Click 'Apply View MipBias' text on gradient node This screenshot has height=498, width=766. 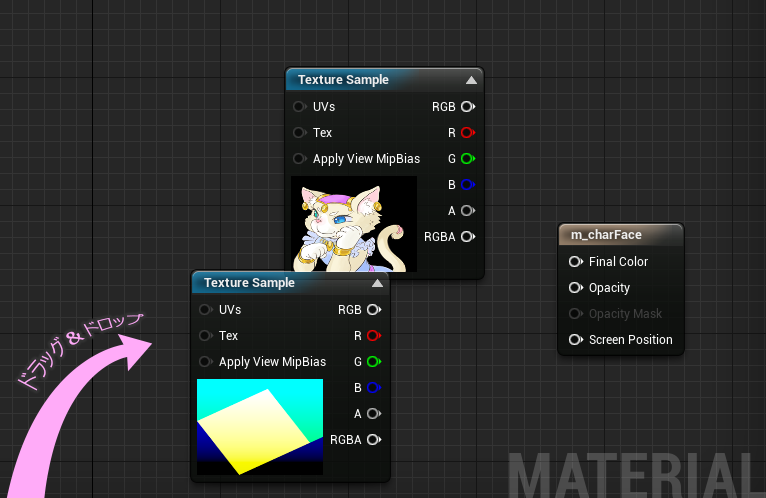point(273,362)
